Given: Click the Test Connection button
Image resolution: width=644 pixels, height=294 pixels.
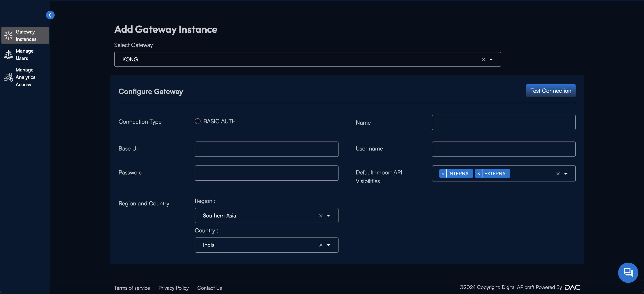Looking at the screenshot, I should tap(551, 90).
